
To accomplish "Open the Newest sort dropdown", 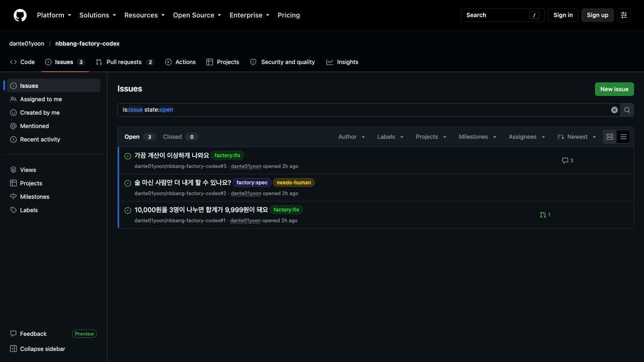I will [577, 137].
